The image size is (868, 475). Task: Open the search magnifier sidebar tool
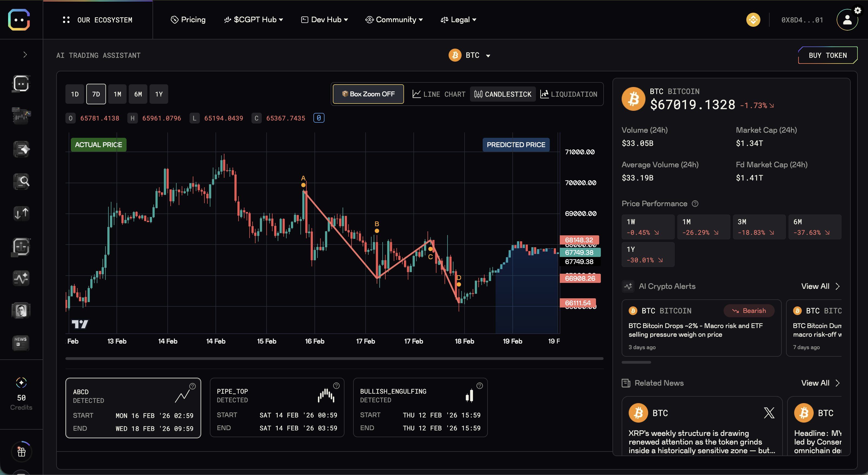pyautogui.click(x=21, y=182)
